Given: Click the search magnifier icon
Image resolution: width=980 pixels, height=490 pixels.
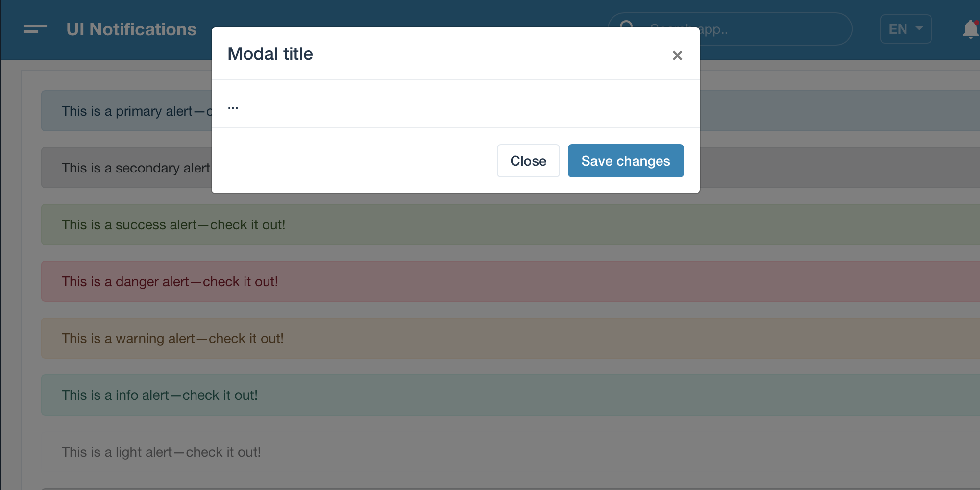Looking at the screenshot, I should click(627, 25).
